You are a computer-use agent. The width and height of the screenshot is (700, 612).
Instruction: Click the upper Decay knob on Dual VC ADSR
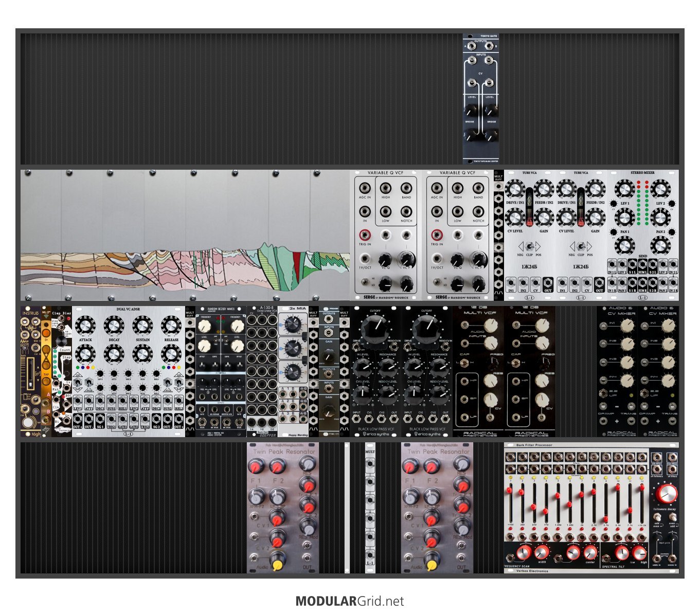point(114,326)
